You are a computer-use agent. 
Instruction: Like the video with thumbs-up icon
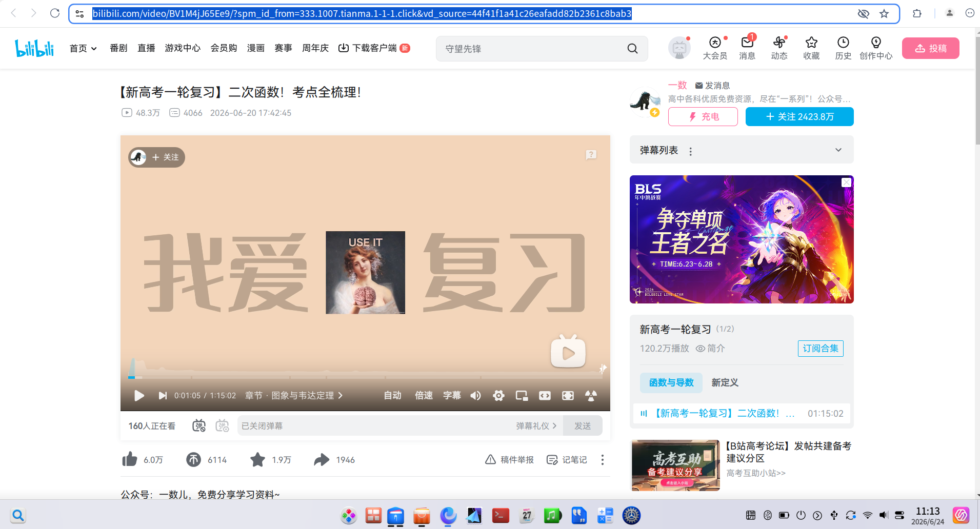coord(130,459)
